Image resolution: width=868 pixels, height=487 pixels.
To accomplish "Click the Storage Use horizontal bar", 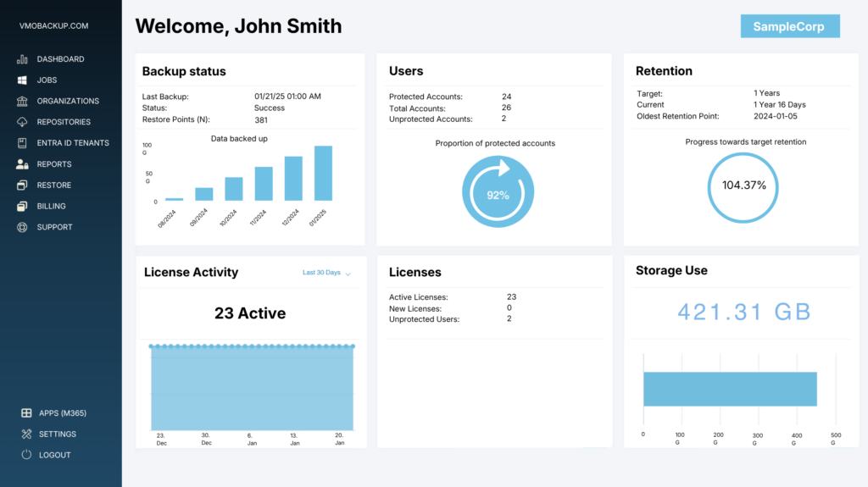I will (x=729, y=389).
